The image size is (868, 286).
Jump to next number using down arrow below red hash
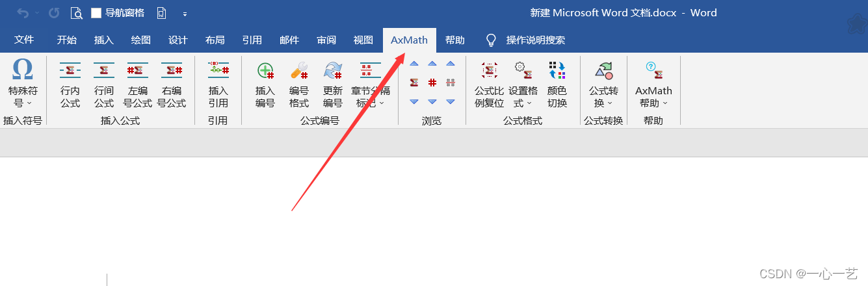coord(432,101)
